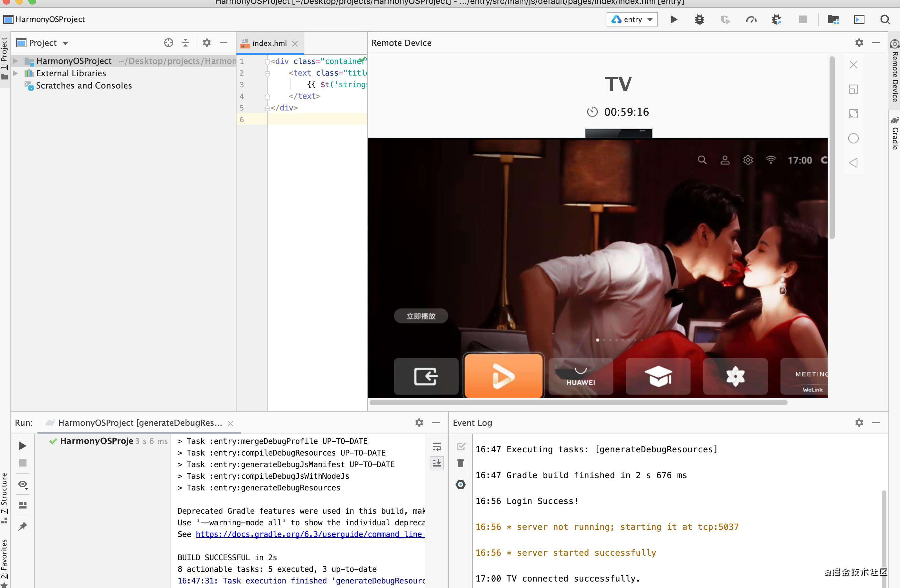Expand the HarmonyOSProject tree node

click(16, 61)
